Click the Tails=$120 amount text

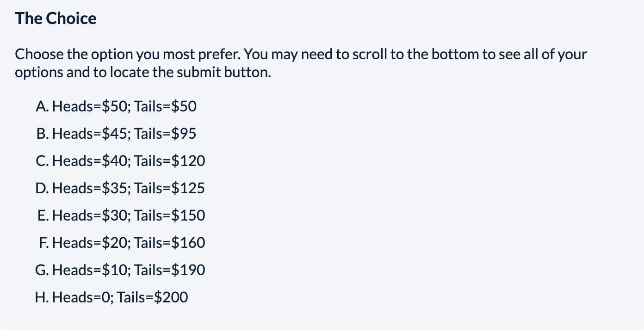[x=170, y=161]
